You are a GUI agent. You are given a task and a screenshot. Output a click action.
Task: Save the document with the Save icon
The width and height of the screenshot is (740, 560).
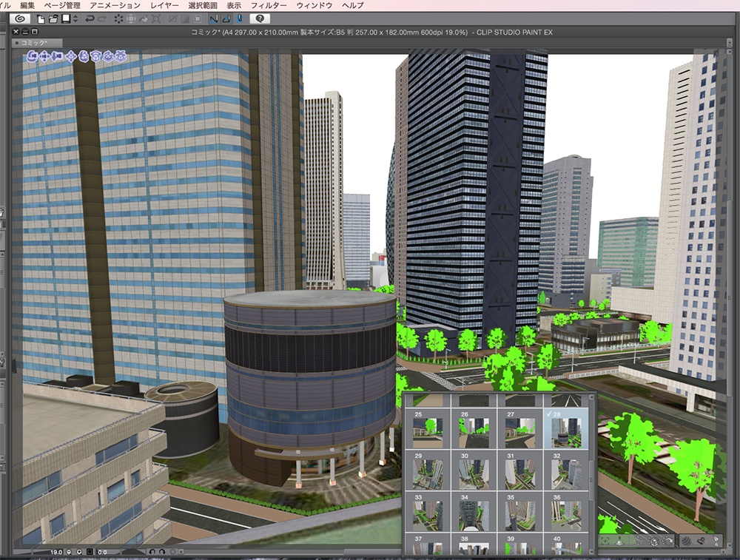[x=66, y=19]
